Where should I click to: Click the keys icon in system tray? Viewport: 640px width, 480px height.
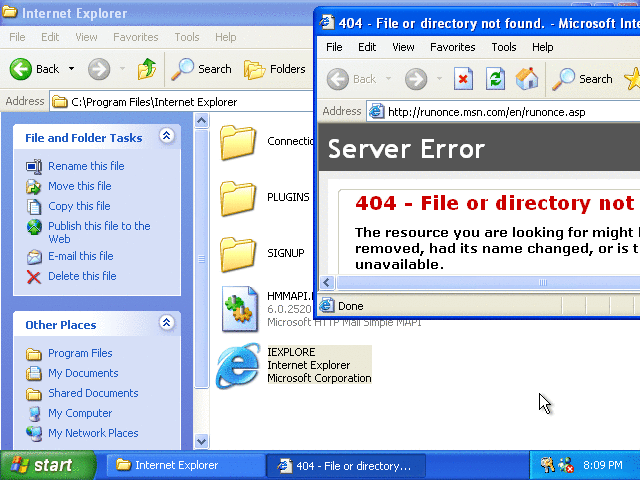(547, 465)
